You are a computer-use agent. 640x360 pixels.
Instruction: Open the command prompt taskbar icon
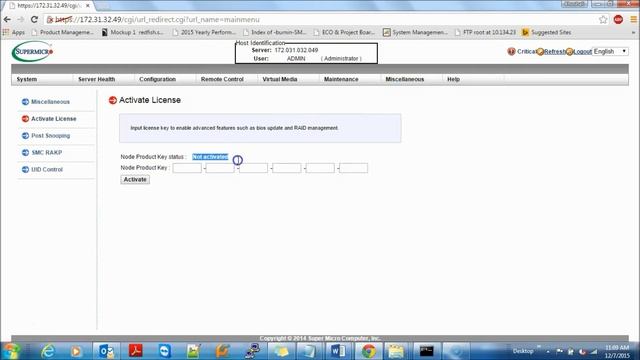[427, 351]
